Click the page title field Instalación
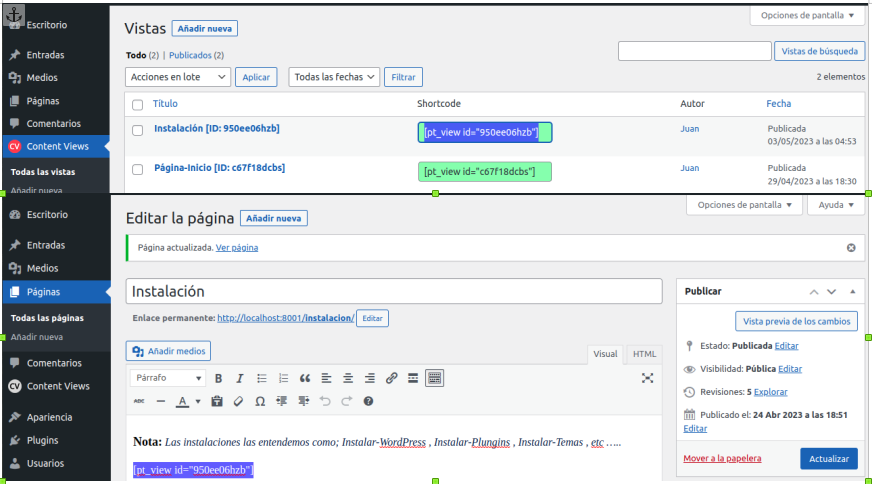 coord(393,291)
